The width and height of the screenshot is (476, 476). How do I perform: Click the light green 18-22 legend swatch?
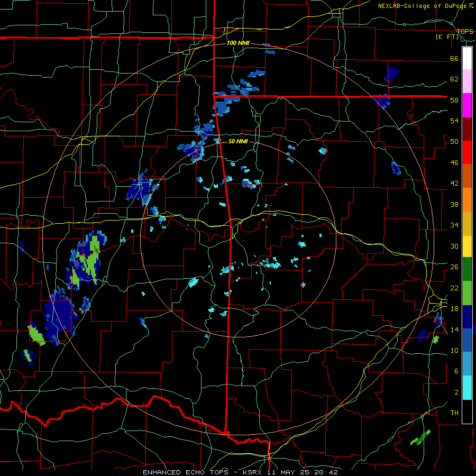[467, 293]
